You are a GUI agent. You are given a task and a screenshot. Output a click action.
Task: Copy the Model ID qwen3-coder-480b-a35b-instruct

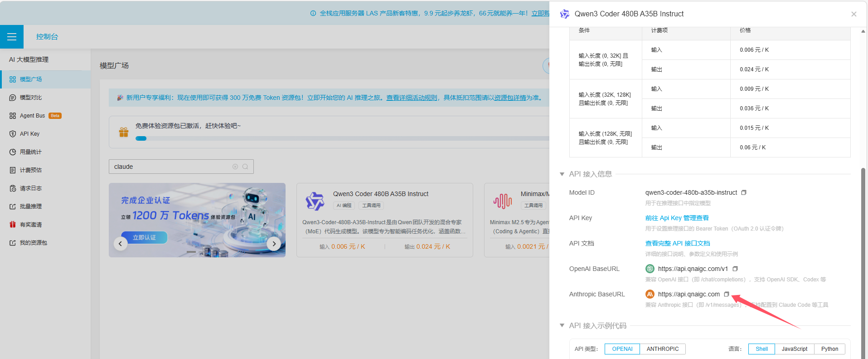pos(744,192)
